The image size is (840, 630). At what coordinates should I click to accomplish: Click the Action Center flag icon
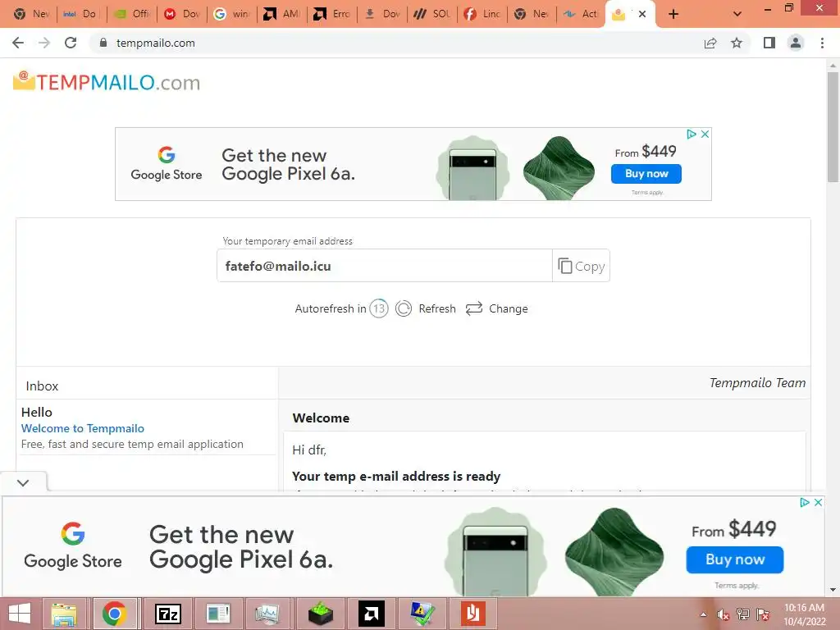click(763, 615)
